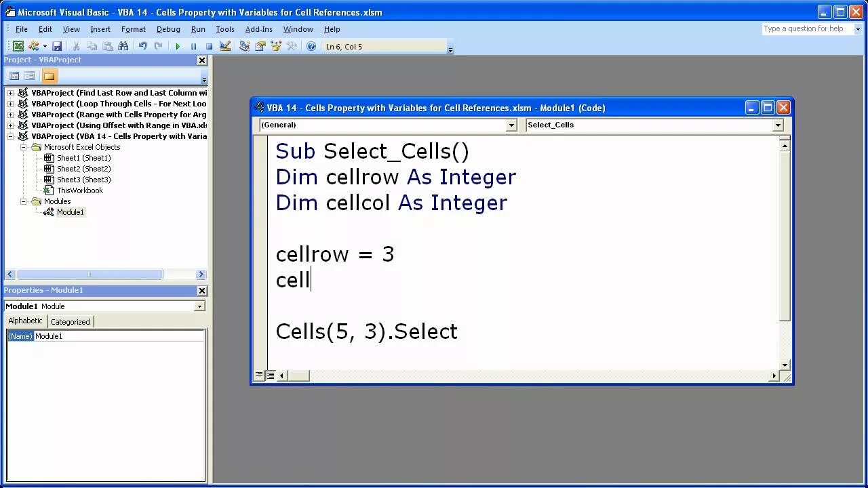Open the (General) object dropdown

coord(512,125)
